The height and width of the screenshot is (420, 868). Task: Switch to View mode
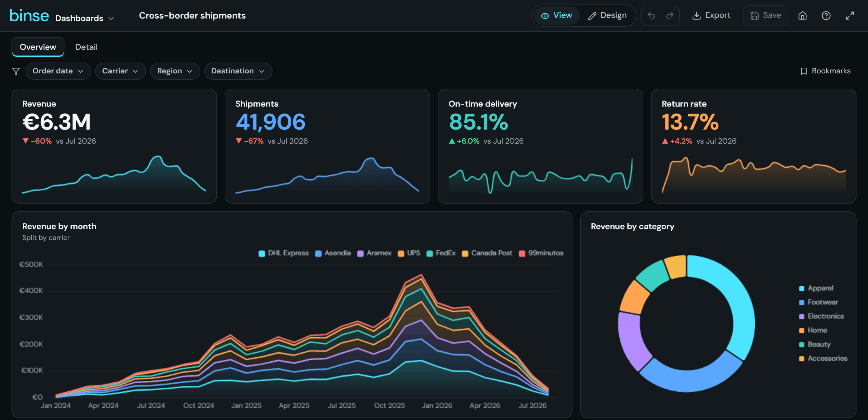556,16
